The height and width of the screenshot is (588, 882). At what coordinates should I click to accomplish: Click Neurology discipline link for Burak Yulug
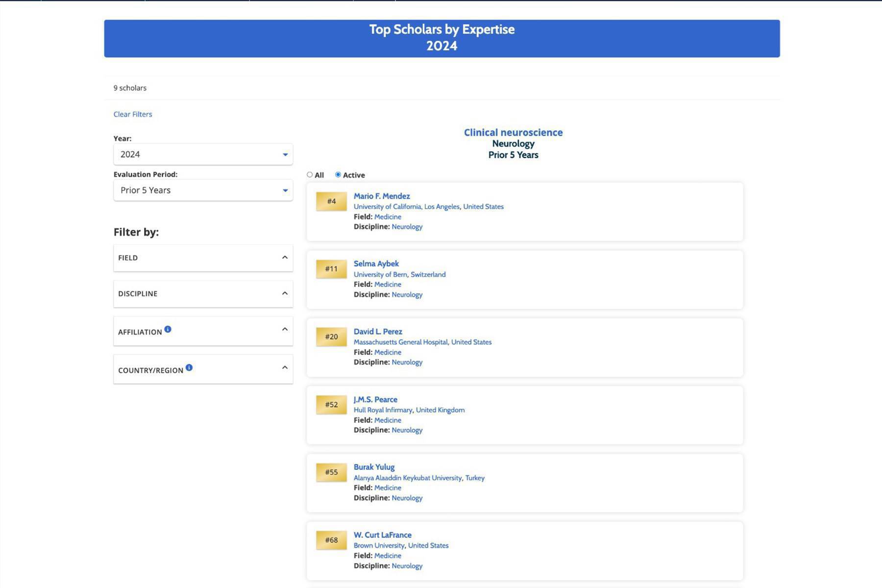pos(407,498)
